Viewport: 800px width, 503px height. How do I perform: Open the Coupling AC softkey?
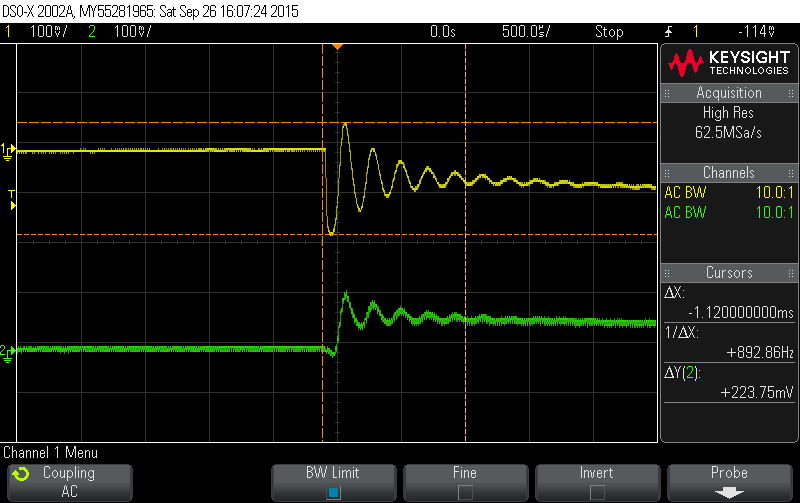click(x=70, y=483)
